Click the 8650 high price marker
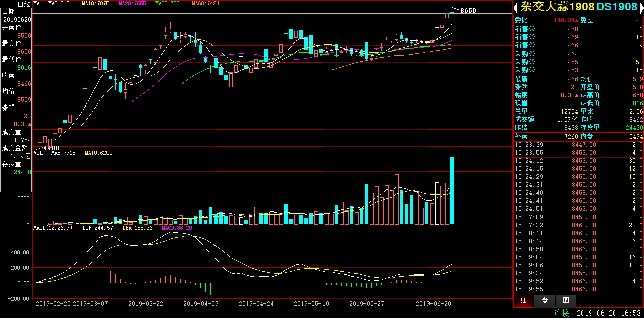The height and width of the screenshot is (318, 644). point(468,10)
